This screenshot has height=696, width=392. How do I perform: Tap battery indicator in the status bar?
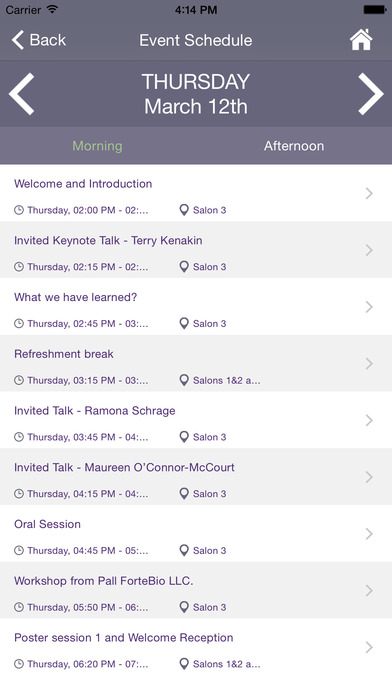(x=375, y=10)
